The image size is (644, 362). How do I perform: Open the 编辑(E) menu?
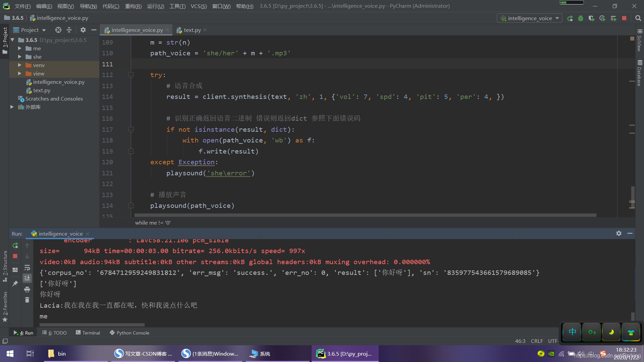point(44,6)
